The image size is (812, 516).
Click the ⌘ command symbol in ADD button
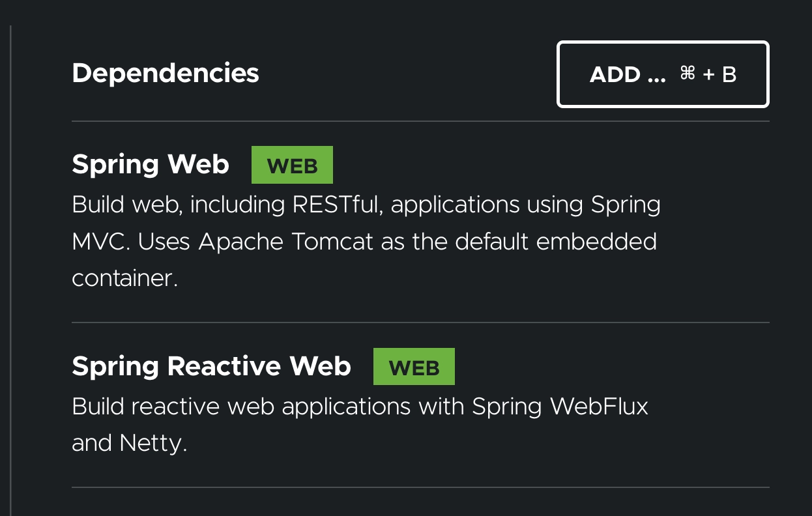(x=688, y=74)
